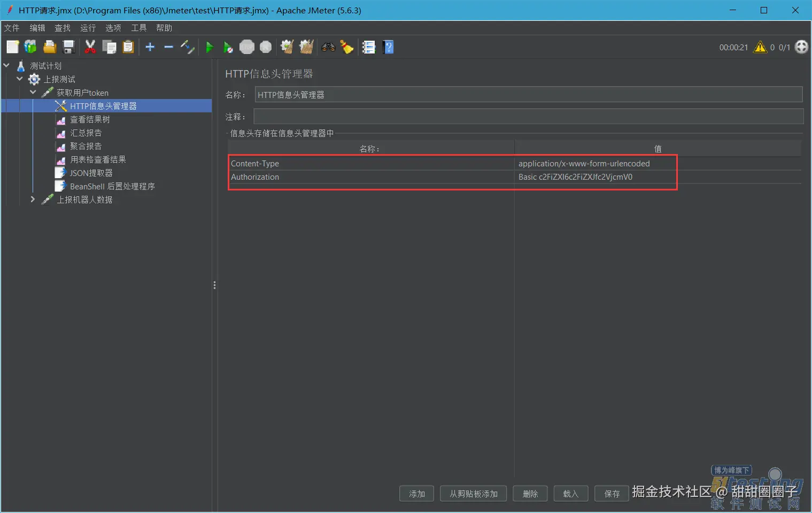
Task: Save the test plan with floppy icon
Action: click(68, 47)
